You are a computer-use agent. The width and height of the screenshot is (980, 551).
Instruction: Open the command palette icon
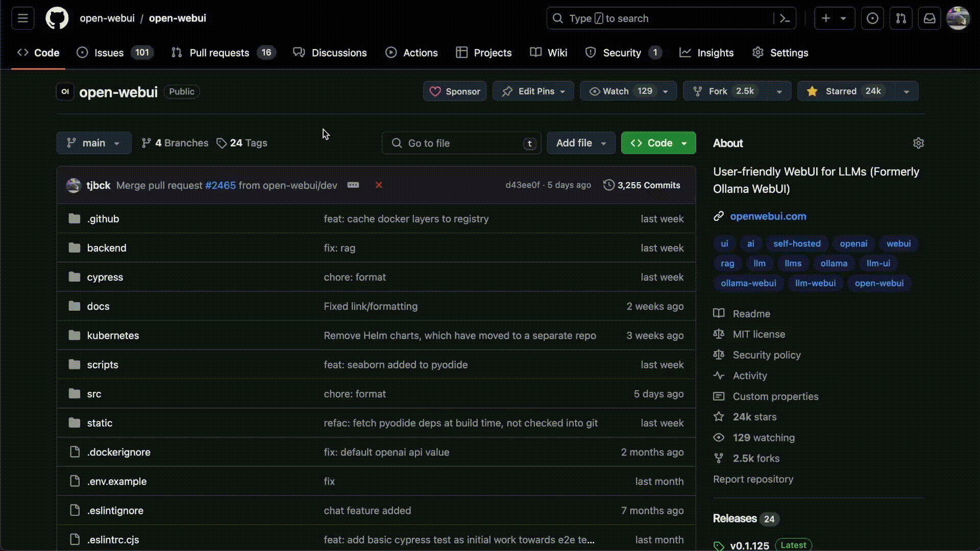(x=785, y=18)
